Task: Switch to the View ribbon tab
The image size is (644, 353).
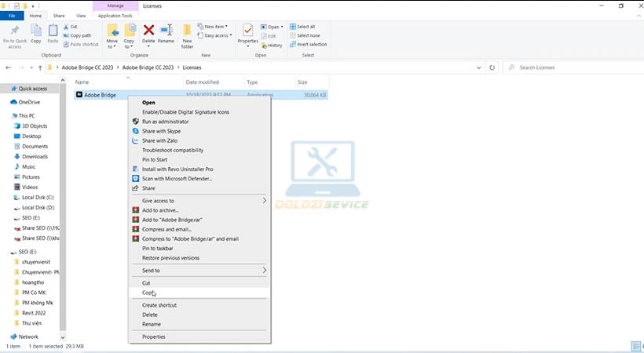Action: (82, 15)
